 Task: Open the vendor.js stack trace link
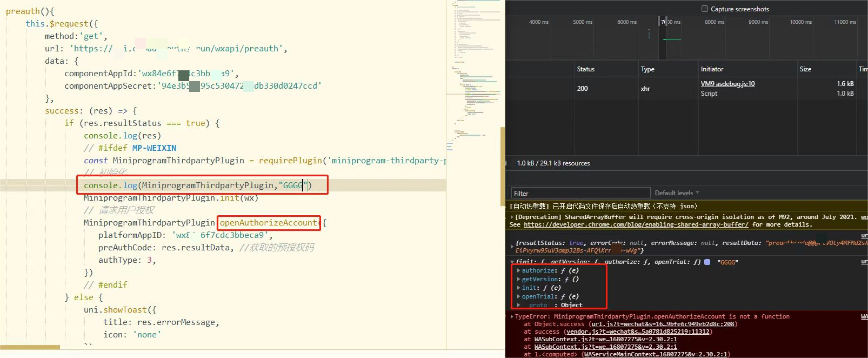639,332
